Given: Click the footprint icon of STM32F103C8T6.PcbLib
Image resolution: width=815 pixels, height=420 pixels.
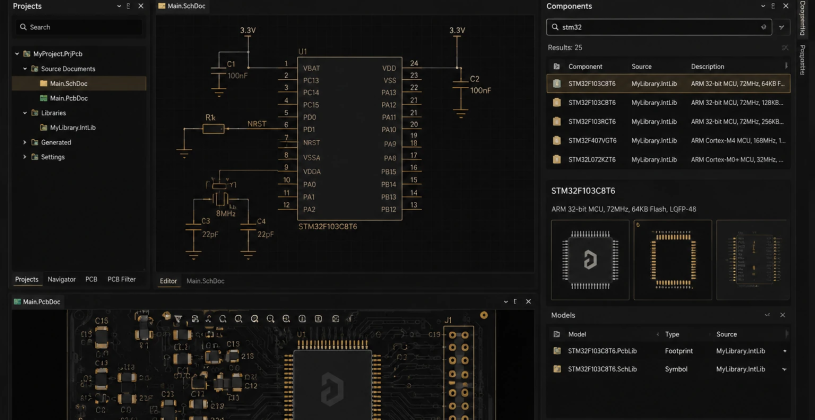Looking at the screenshot, I should 557,351.
